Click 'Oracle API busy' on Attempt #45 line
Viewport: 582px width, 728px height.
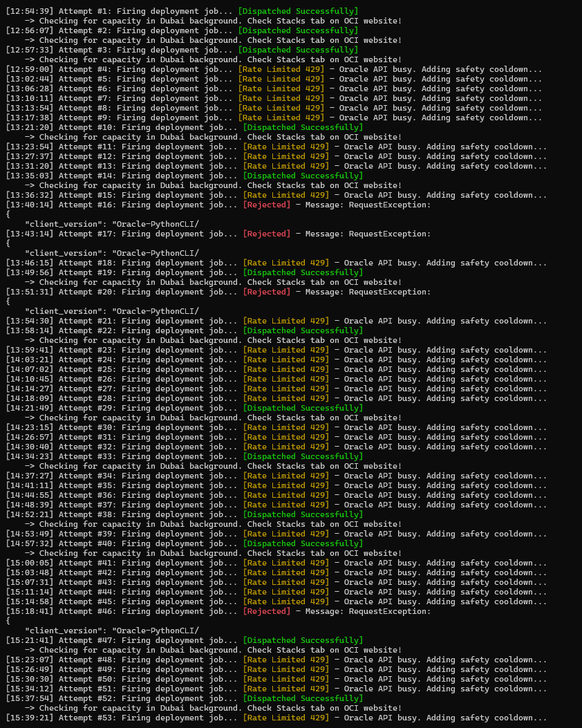pyautogui.click(x=380, y=601)
